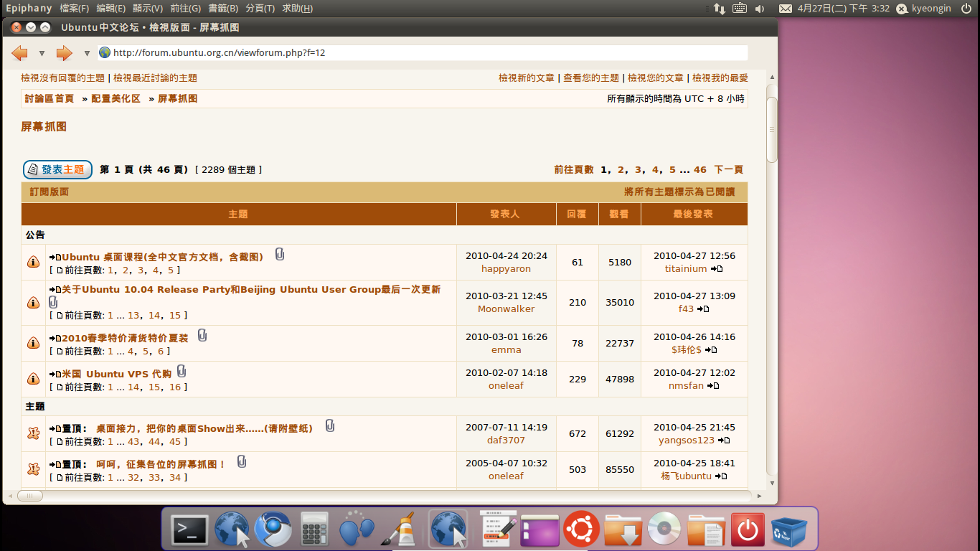The image size is (980, 551).
Task: Open the 檢視最近討論的主題 link
Action: [155, 78]
